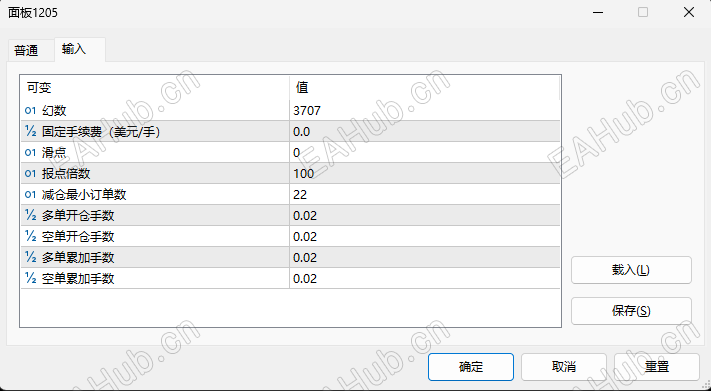Select the 空单开仓手数 parameter name
This screenshot has height=391, width=711.
[78, 236]
